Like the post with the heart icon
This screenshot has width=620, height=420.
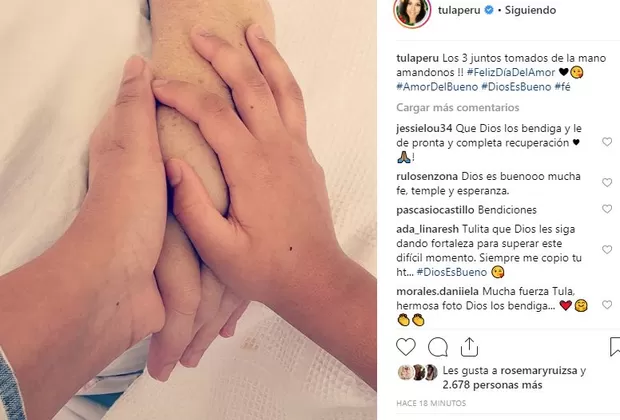[x=406, y=347]
